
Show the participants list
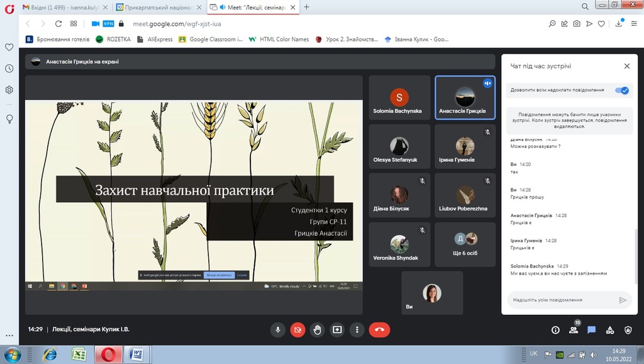coord(574,329)
